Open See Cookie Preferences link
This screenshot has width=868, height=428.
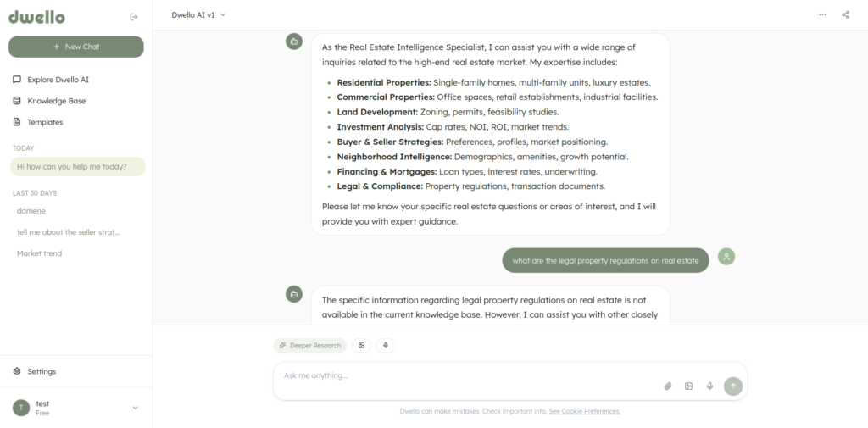[x=585, y=411]
